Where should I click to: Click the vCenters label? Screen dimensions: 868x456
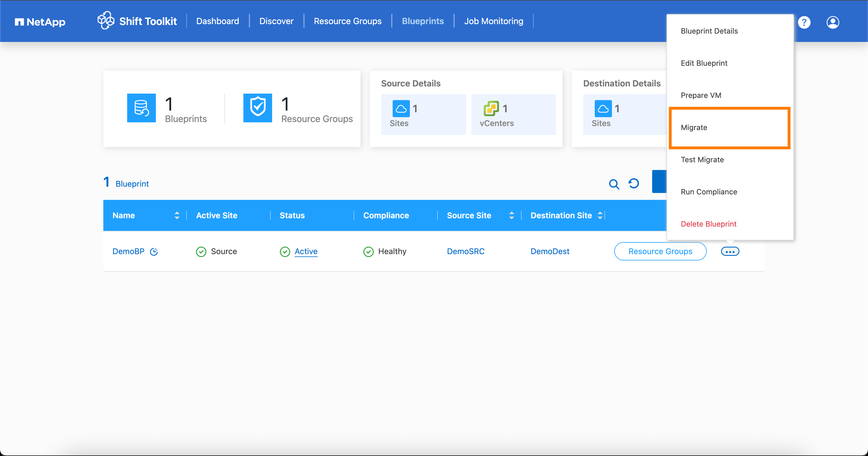pyautogui.click(x=497, y=123)
